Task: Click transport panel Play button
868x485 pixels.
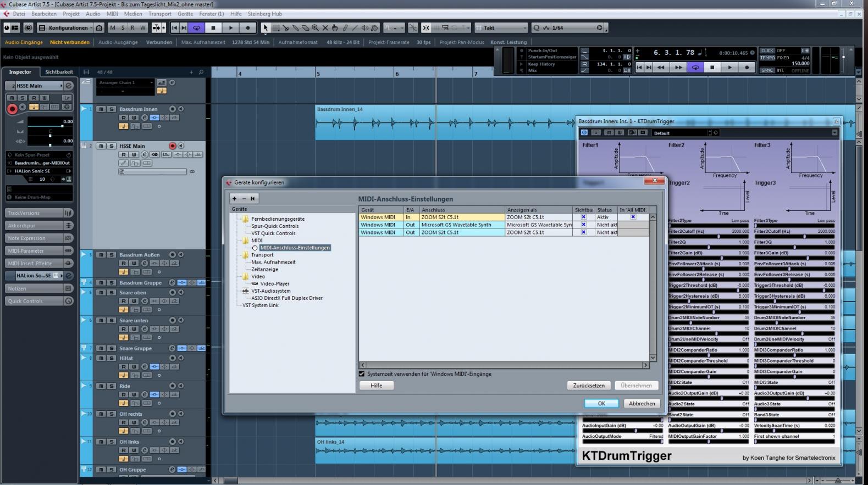Action: point(729,68)
